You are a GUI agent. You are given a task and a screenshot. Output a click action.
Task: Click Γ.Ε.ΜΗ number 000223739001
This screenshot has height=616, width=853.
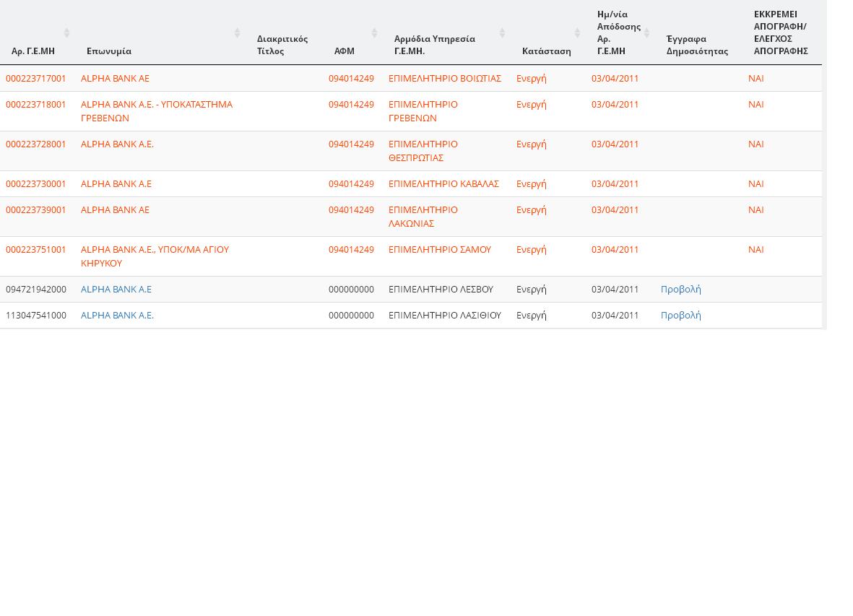click(x=36, y=209)
